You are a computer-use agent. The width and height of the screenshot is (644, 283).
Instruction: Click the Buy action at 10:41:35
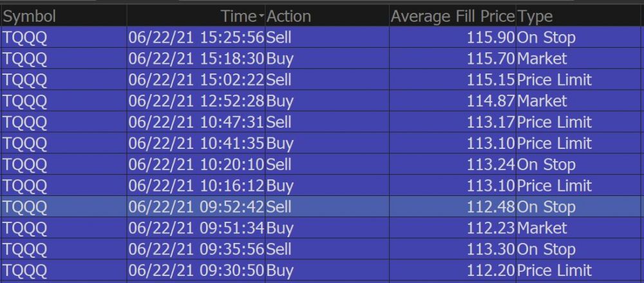click(279, 143)
